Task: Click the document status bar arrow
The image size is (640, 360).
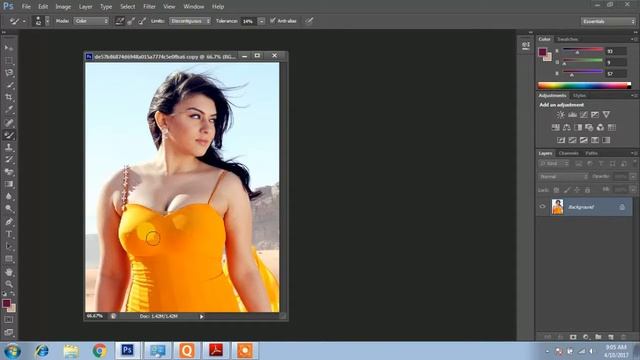Action: 201,316
